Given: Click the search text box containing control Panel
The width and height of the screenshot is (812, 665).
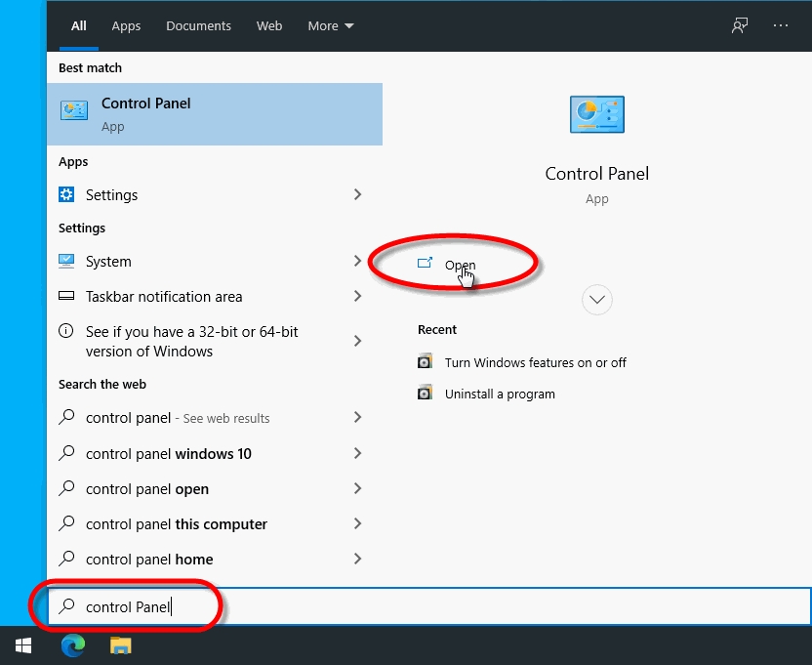Looking at the screenshot, I should point(429,606).
